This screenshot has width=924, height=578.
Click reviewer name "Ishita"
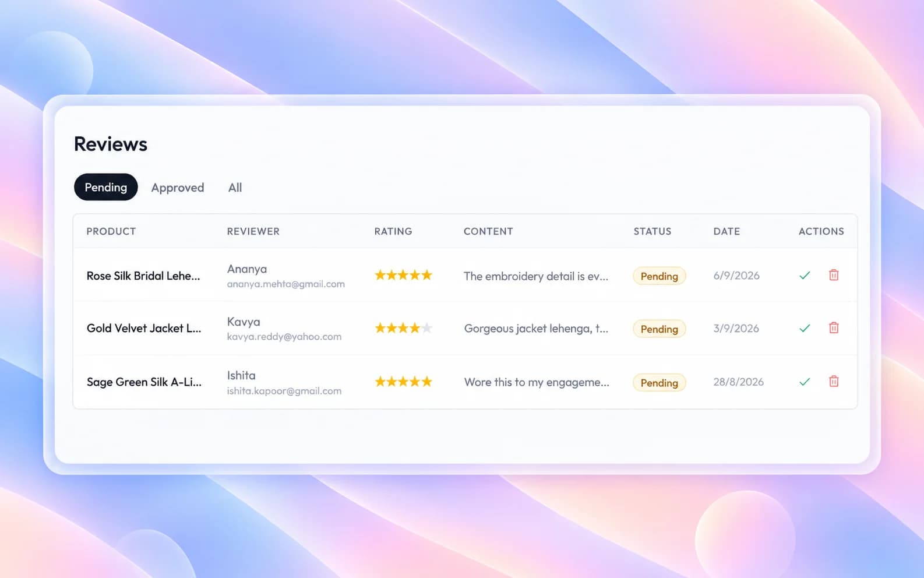tap(241, 376)
